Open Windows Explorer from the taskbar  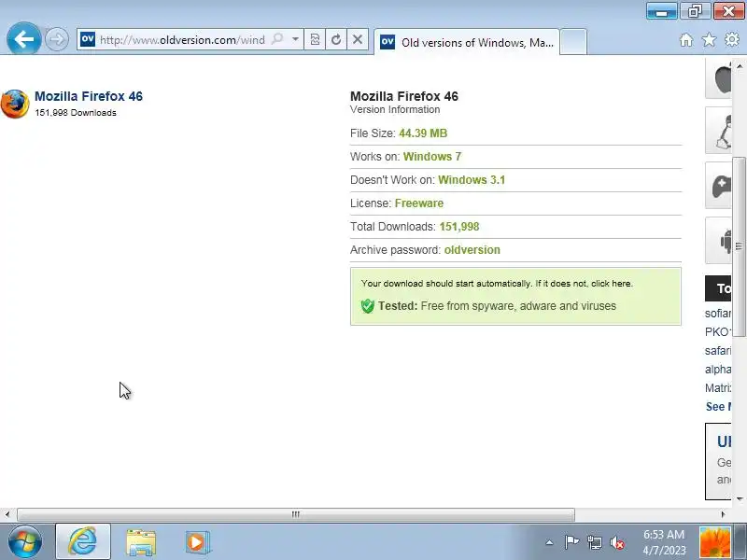click(x=141, y=542)
